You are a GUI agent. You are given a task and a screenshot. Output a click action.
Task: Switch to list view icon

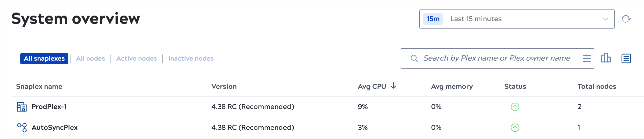[626, 58]
